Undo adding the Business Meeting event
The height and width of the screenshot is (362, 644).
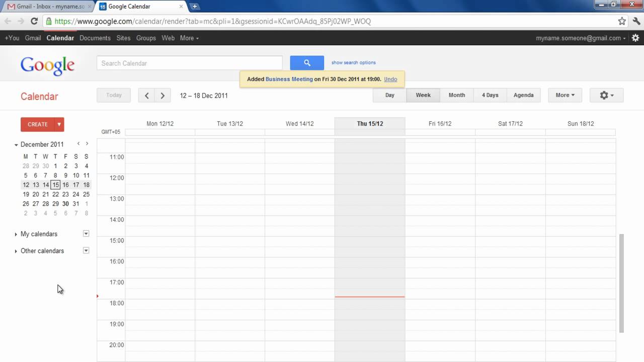tap(391, 79)
